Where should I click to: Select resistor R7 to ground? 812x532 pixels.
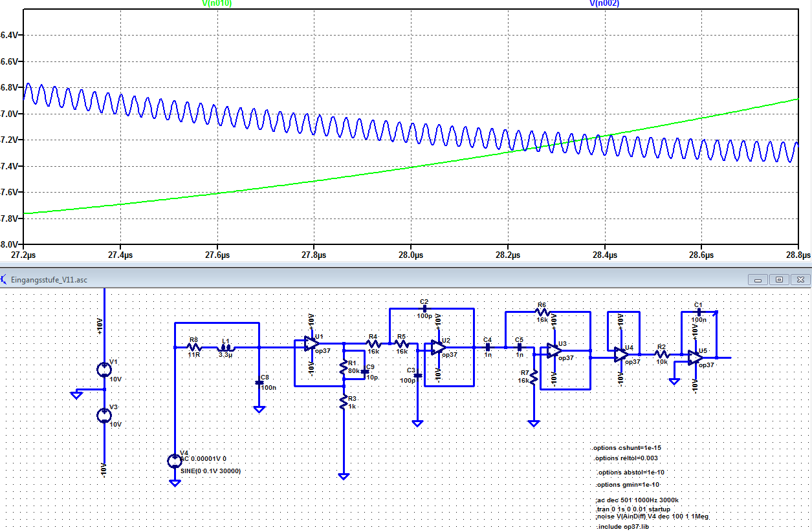point(533,377)
